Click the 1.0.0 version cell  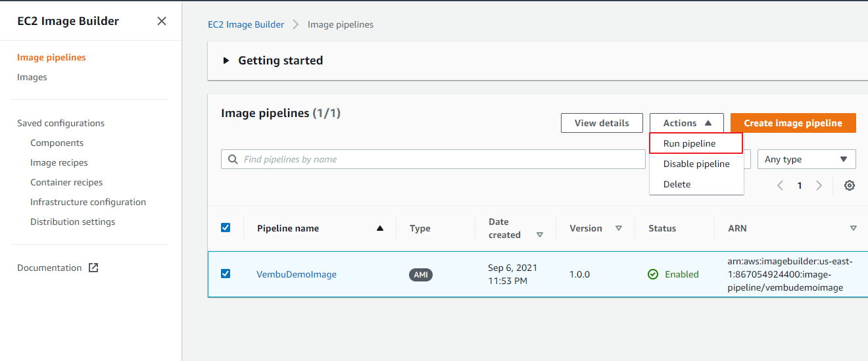click(580, 274)
